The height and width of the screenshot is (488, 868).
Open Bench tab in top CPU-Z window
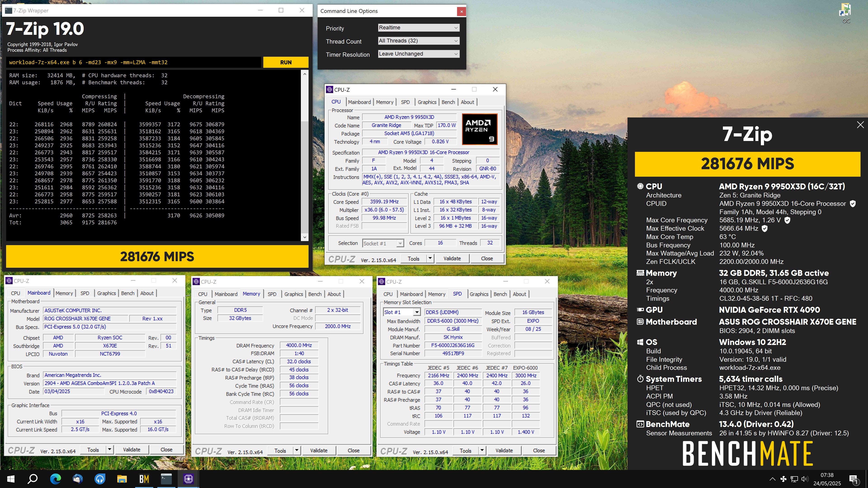448,102
